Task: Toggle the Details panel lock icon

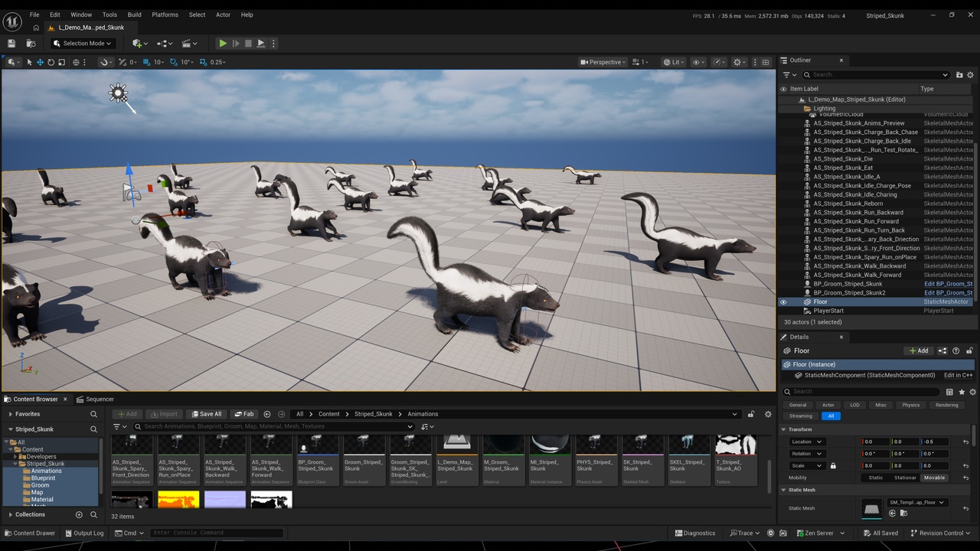Action: point(969,350)
